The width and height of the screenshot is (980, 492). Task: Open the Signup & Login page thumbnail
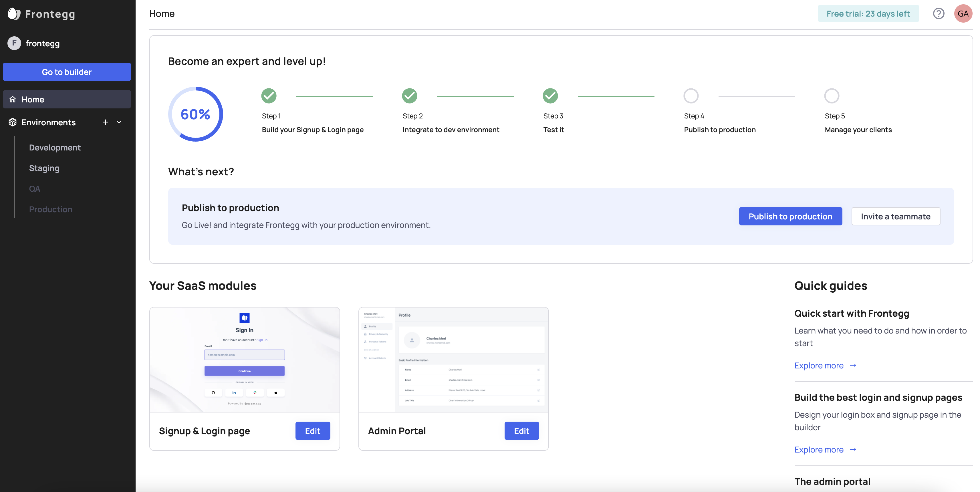244,360
